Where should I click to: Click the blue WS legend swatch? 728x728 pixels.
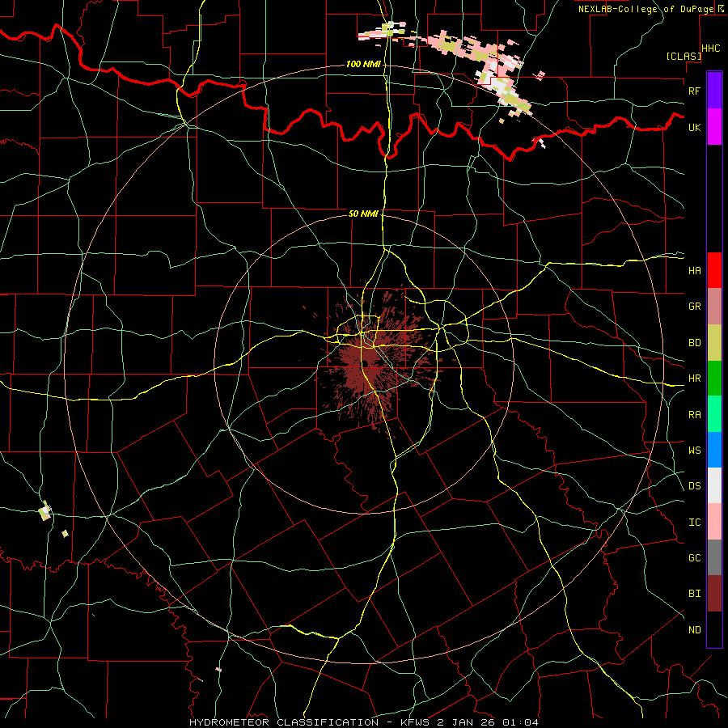(714, 450)
